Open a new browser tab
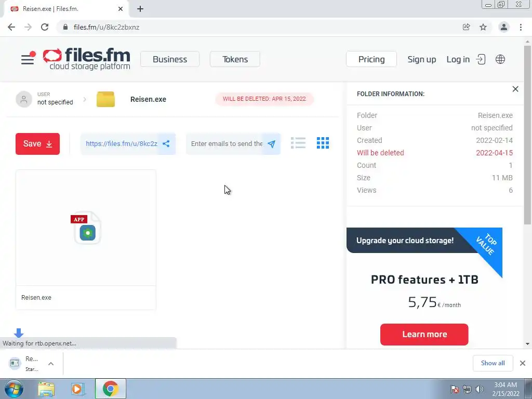Image resolution: width=532 pixels, height=399 pixels. tap(140, 9)
